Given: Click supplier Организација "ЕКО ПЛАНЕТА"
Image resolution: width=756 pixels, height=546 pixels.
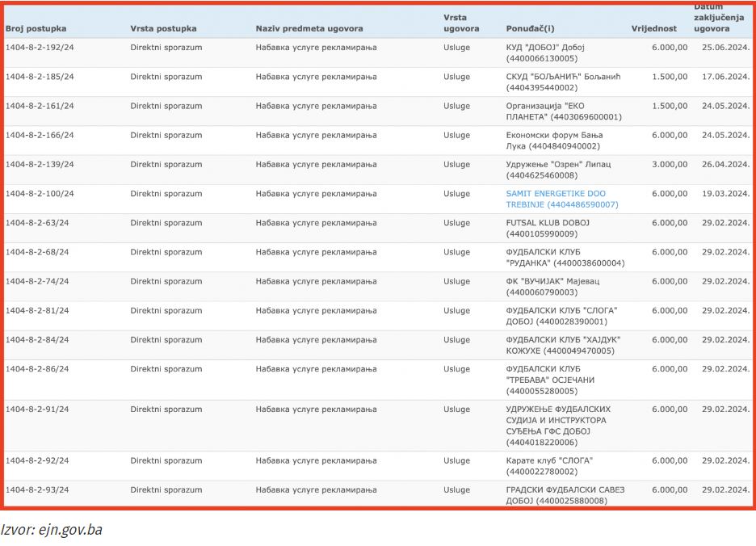Looking at the screenshot, I should click(564, 111).
